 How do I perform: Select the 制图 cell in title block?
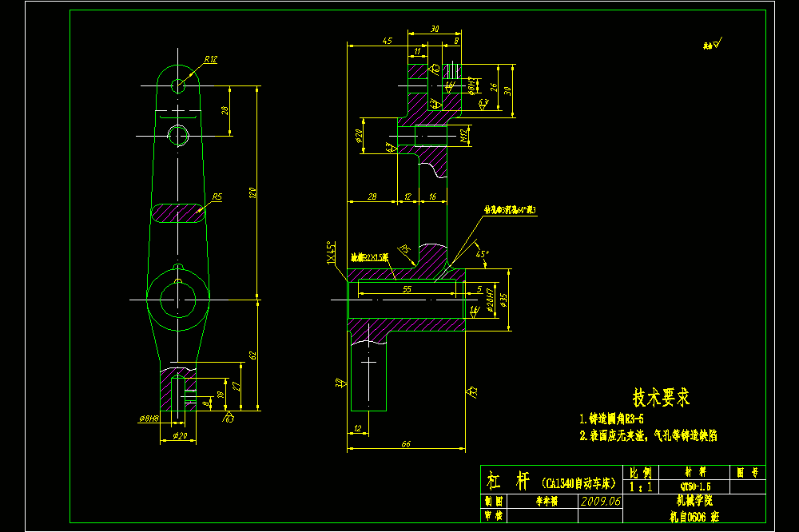pyautogui.click(x=494, y=501)
